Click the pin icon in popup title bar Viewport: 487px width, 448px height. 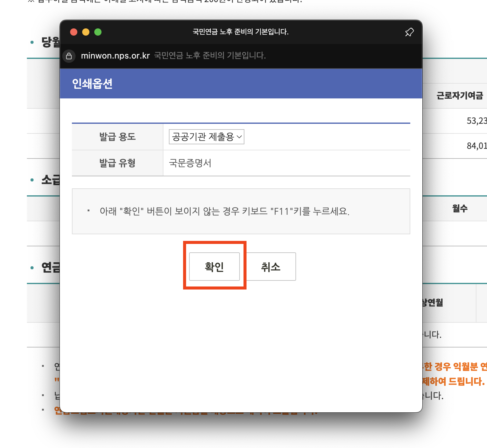409,32
